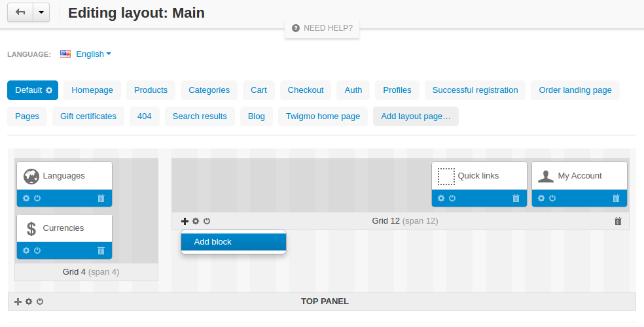Delete the Currencies block with trash icon
Screen dimensions: 644x327
click(101, 250)
